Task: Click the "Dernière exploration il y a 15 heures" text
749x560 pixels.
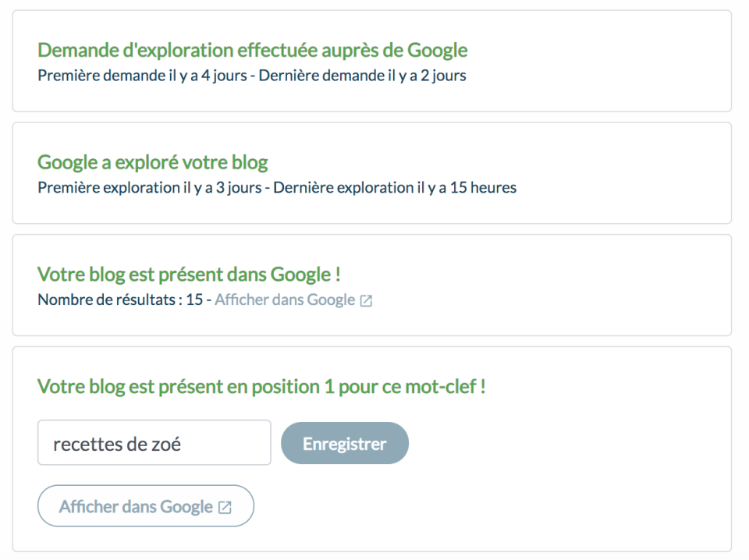Action: [395, 188]
